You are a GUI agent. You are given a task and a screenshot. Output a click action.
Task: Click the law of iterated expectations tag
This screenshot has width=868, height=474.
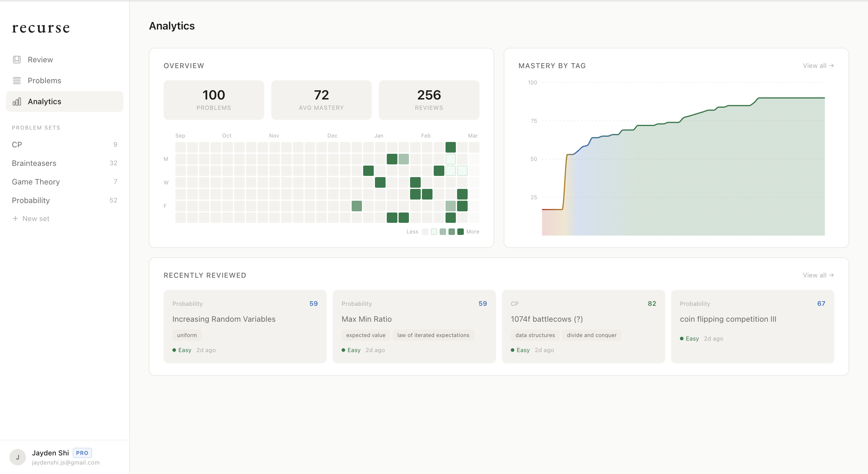pos(433,335)
